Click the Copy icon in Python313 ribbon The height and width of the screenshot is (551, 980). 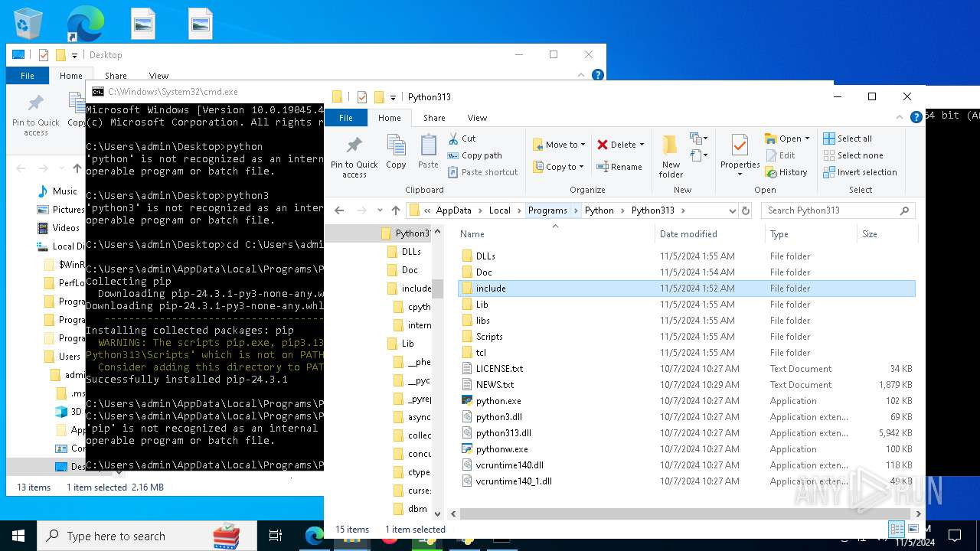pyautogui.click(x=396, y=152)
